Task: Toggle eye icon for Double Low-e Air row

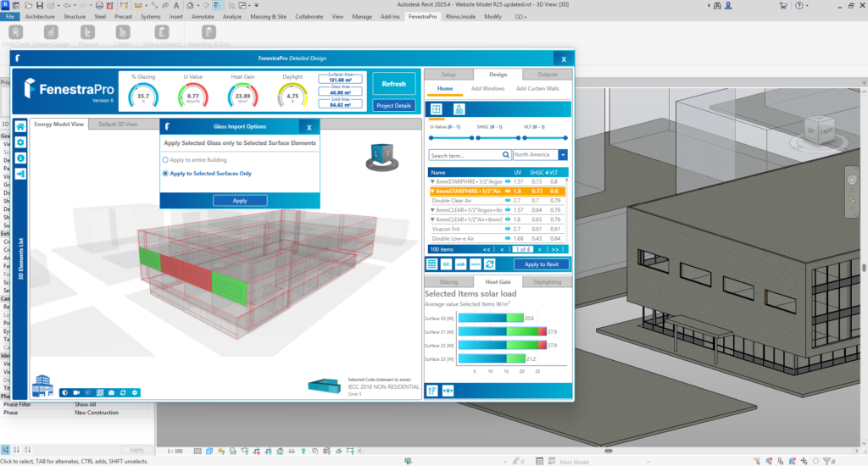Action: click(x=508, y=239)
